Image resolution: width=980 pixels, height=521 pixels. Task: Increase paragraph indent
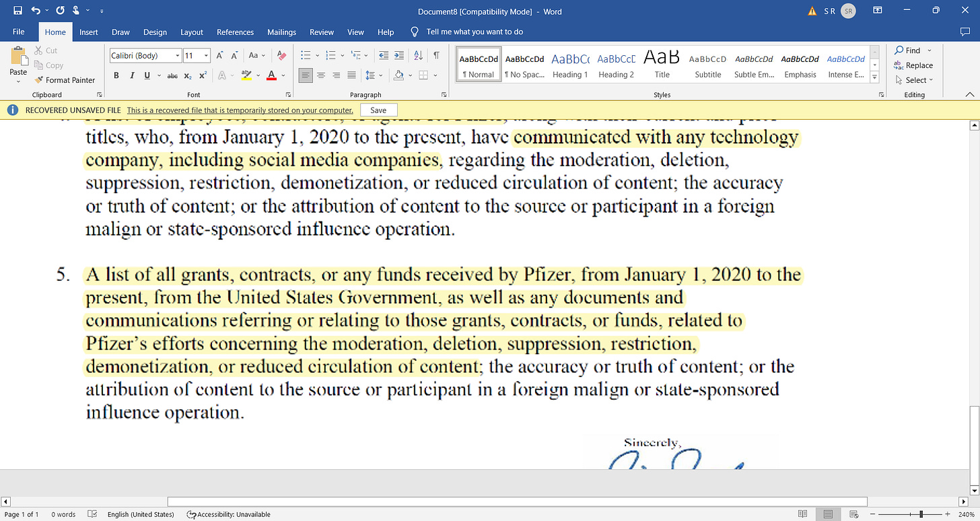coord(399,56)
